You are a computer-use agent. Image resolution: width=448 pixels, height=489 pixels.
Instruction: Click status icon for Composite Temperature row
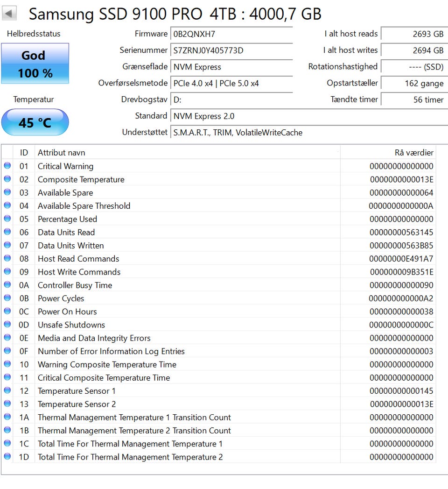tap(7, 179)
